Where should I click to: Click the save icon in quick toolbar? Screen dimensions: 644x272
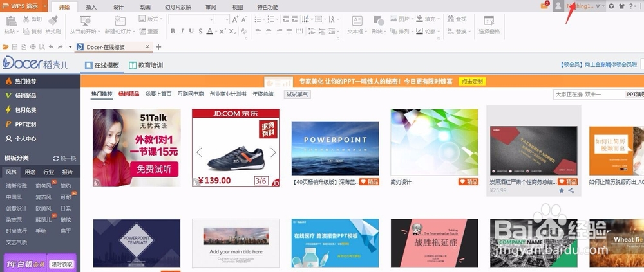[x=15, y=47]
